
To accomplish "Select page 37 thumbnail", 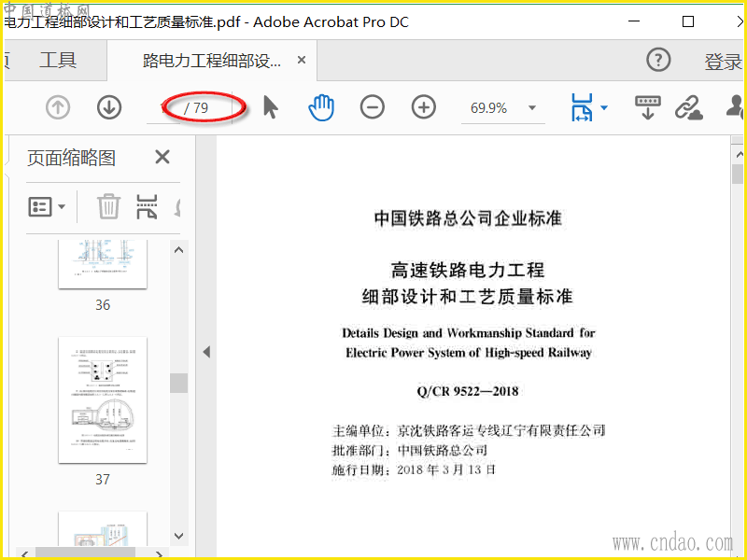I will point(103,400).
